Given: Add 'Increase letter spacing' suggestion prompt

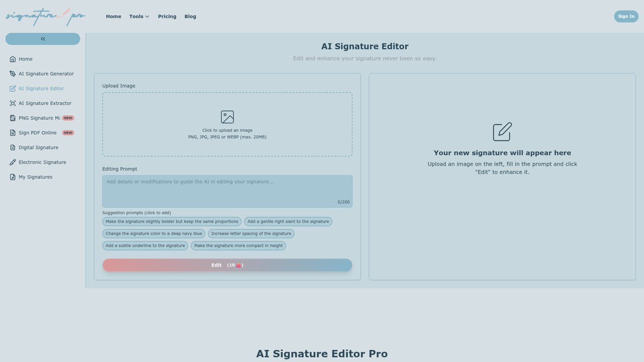Looking at the screenshot, I should click(x=251, y=233).
